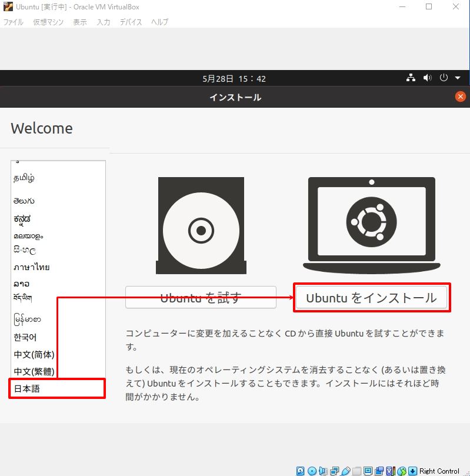
Task: Click the video capture icon in VirtualBox status bar
Action: tap(379, 471)
